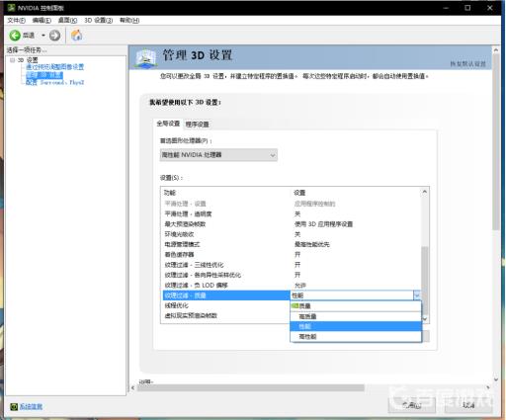Image resolution: width=506 pixels, height=420 pixels.
Task: Click the 最高性能优先 value for power management
Action: (312, 244)
